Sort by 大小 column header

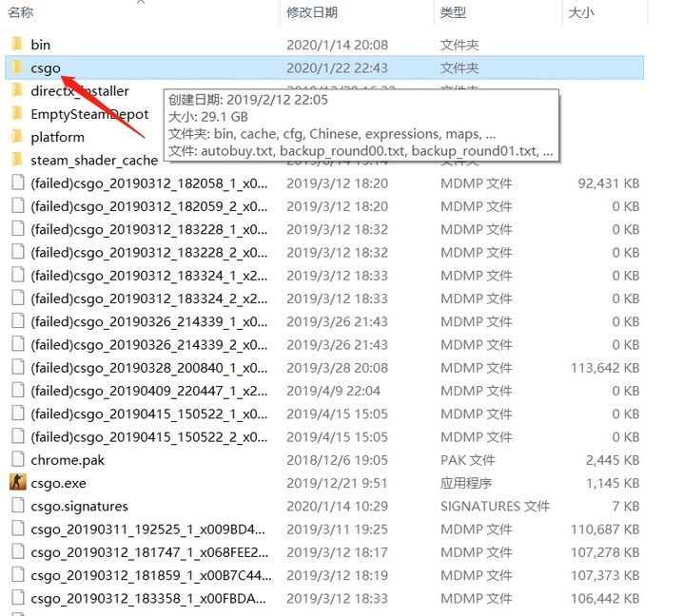click(x=581, y=12)
